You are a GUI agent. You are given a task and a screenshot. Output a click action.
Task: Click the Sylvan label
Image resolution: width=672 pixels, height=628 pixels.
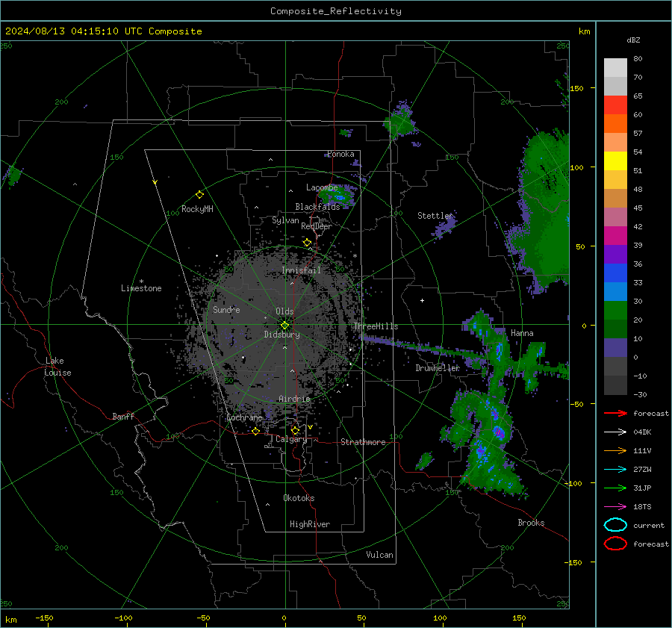tap(285, 220)
